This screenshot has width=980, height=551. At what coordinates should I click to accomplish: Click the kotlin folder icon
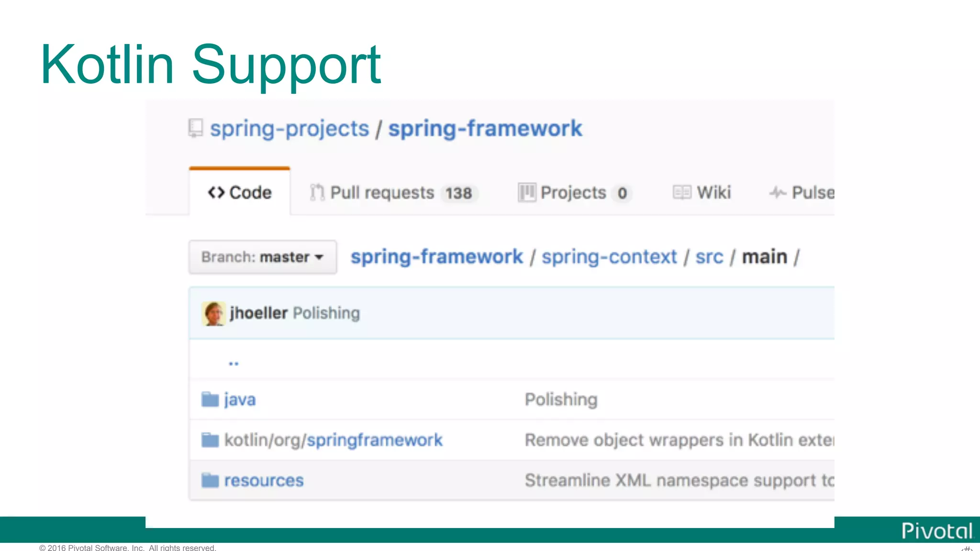pos(210,440)
